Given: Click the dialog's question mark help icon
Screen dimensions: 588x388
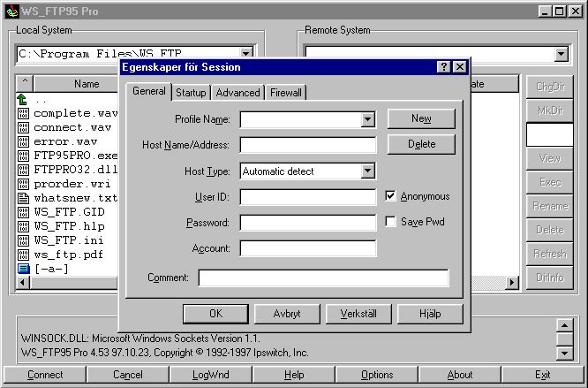Looking at the screenshot, I should coord(443,67).
